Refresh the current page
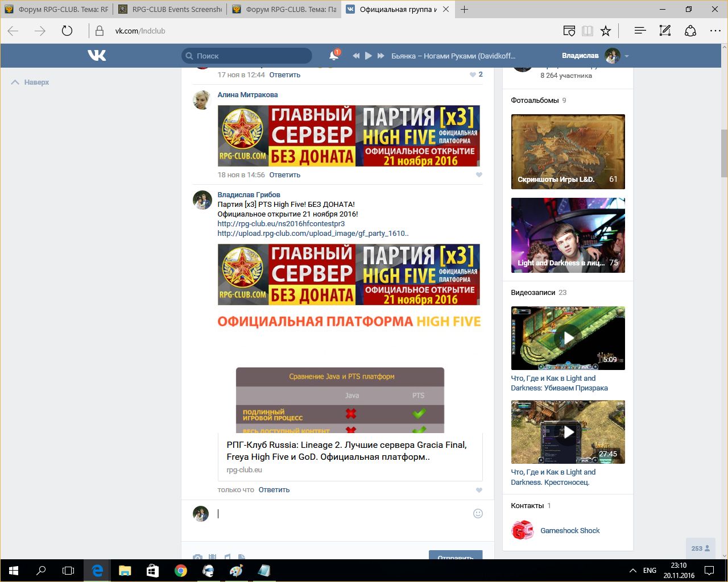This screenshot has height=582, width=728. 67,31
